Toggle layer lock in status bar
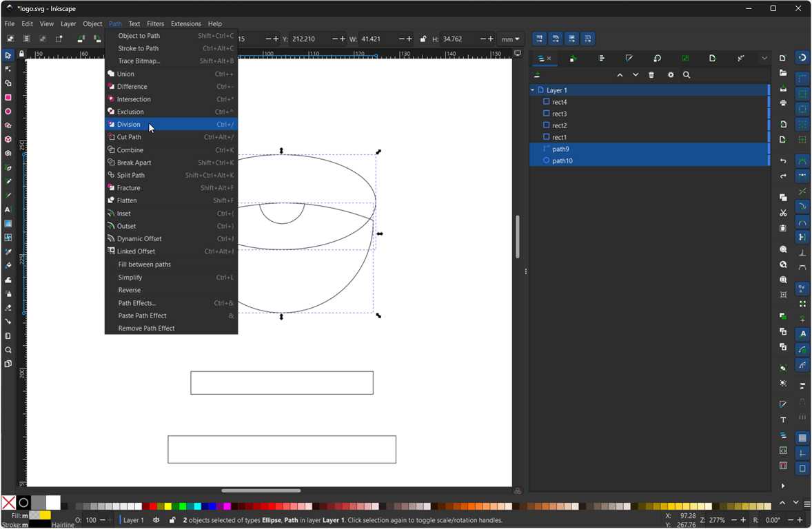Screen dimensions: 812x529 click(172, 520)
